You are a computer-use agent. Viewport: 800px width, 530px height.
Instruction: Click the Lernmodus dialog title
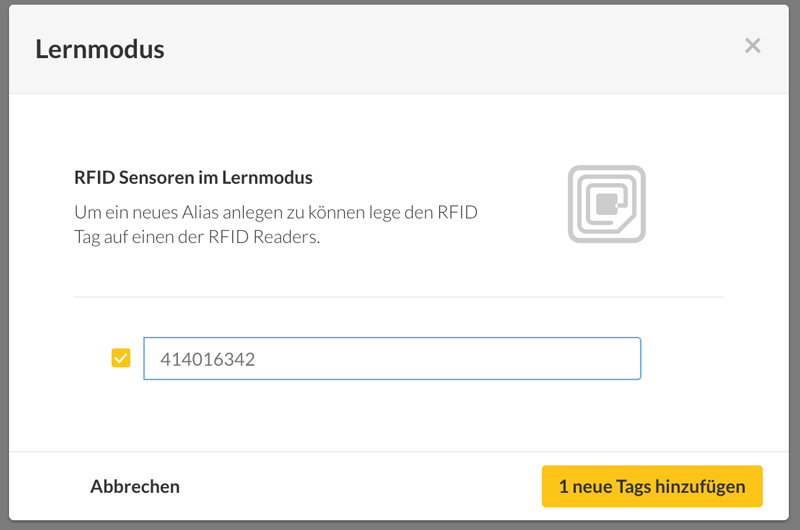tap(100, 48)
